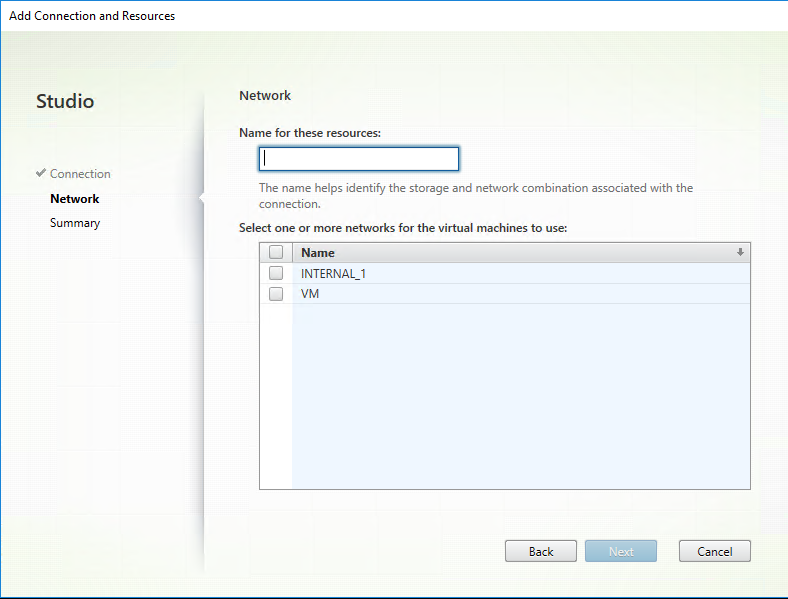Sort networks by the Name column header
This screenshot has height=599, width=788.
coord(318,253)
